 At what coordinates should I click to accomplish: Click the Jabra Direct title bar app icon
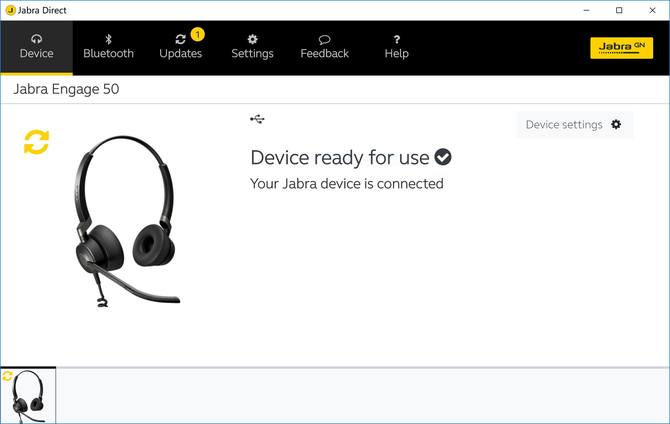(10, 10)
